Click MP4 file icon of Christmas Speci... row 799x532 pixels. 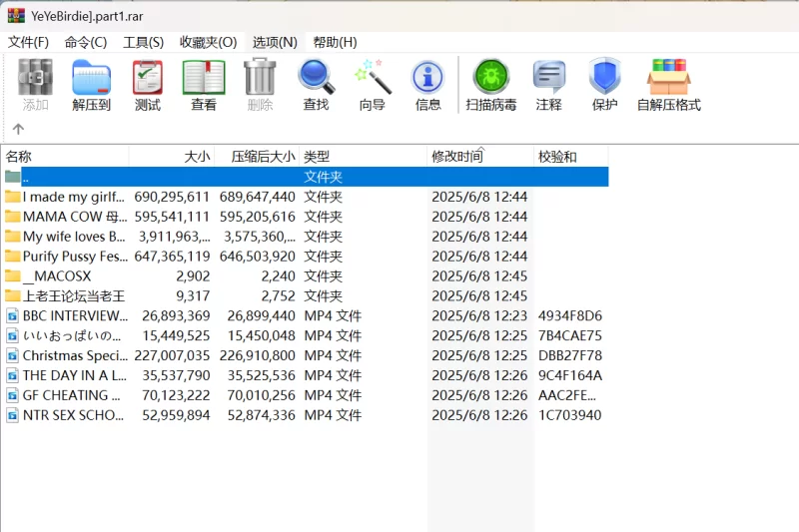click(13, 355)
